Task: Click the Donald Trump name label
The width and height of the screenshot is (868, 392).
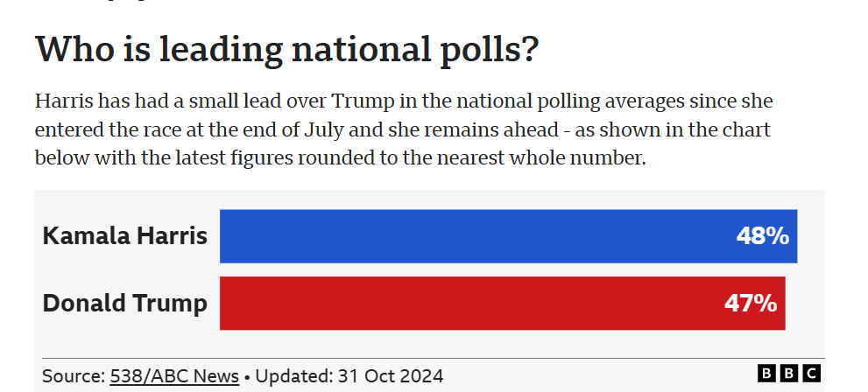Action: coord(125,304)
